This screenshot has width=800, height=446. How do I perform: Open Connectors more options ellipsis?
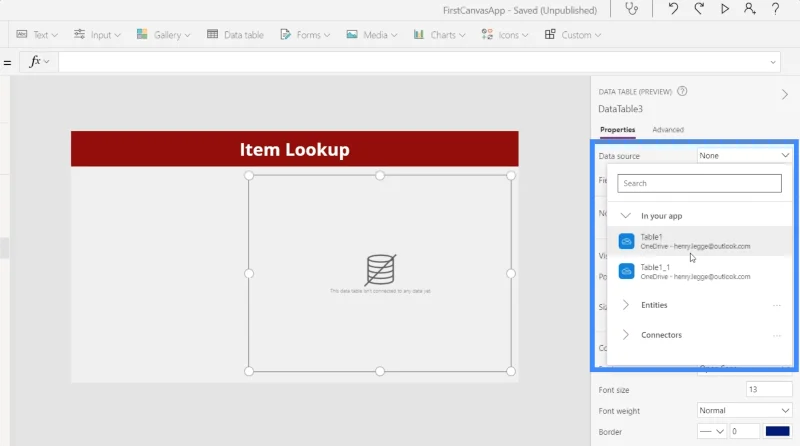coord(777,335)
